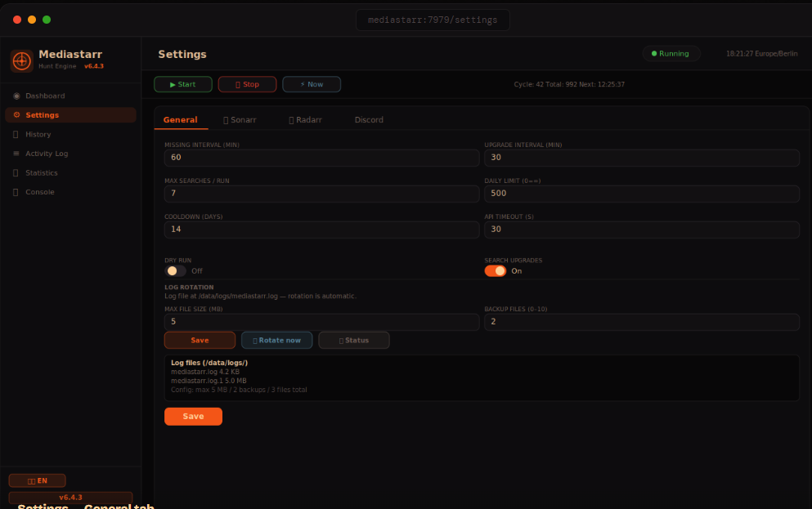Open the Console page in sidebar
This screenshot has width=812, height=509.
(39, 192)
